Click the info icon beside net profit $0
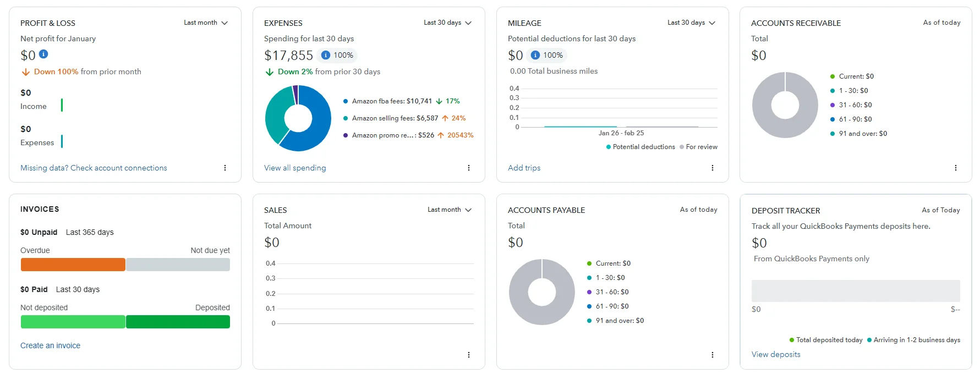The width and height of the screenshot is (980, 379). pos(43,54)
